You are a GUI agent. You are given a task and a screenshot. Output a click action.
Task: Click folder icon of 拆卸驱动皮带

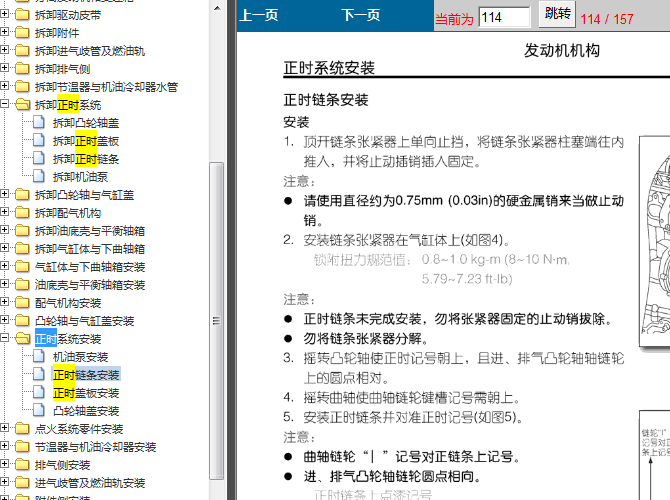pos(22,15)
